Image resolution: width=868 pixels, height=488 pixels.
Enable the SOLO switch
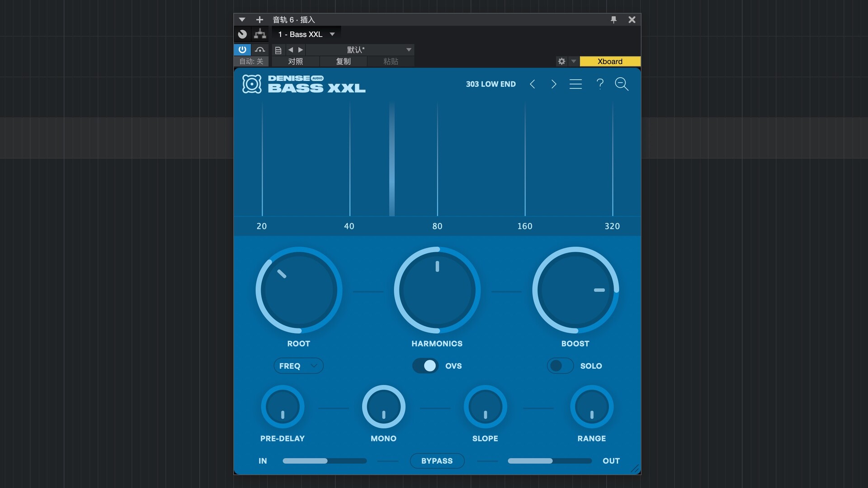(x=560, y=366)
